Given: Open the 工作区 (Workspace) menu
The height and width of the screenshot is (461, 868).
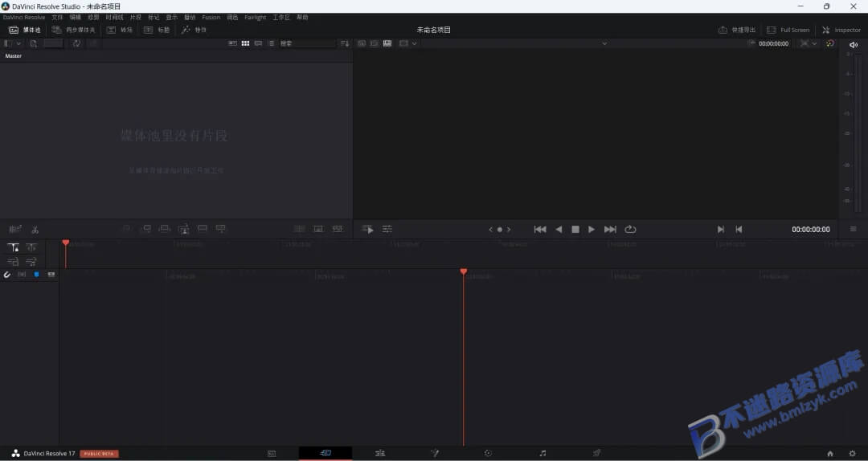Looking at the screenshot, I should [281, 17].
